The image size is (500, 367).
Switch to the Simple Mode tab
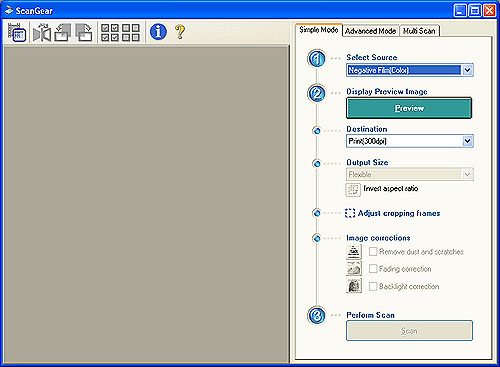(319, 30)
